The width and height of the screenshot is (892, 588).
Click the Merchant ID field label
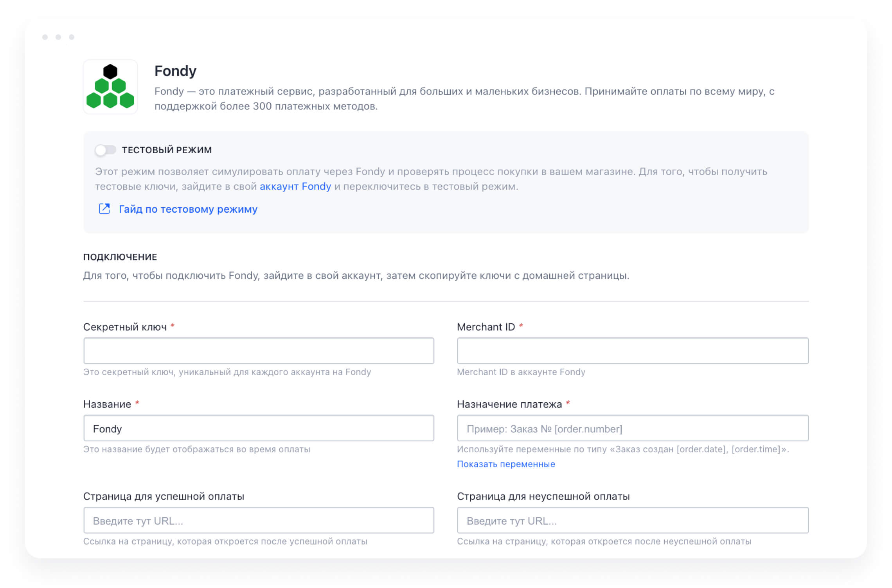[x=486, y=327]
